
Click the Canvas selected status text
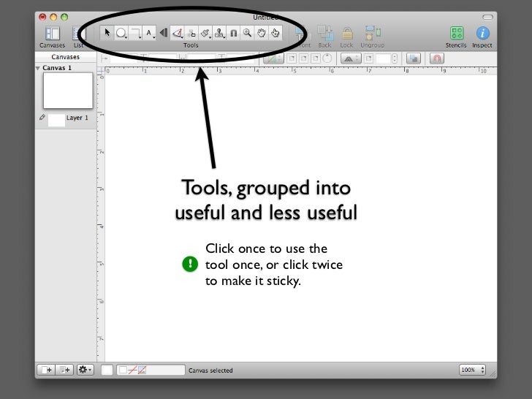pyautogui.click(x=210, y=370)
